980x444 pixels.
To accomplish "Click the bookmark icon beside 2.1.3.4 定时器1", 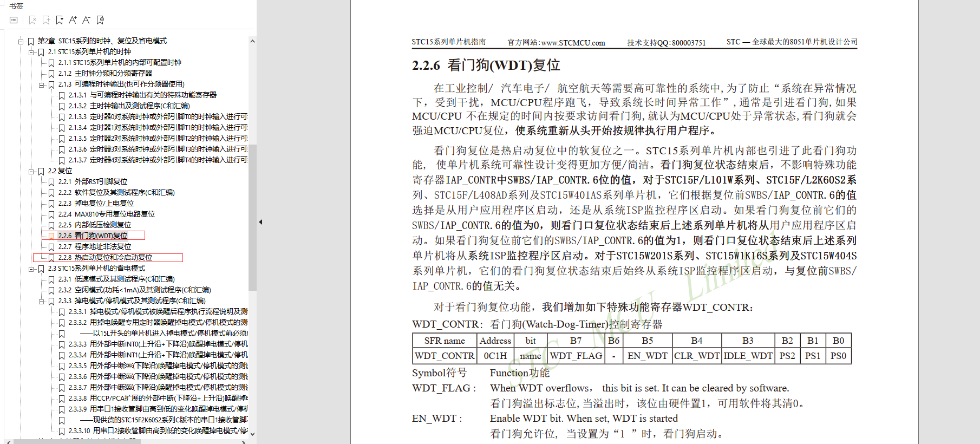I will (62, 128).
